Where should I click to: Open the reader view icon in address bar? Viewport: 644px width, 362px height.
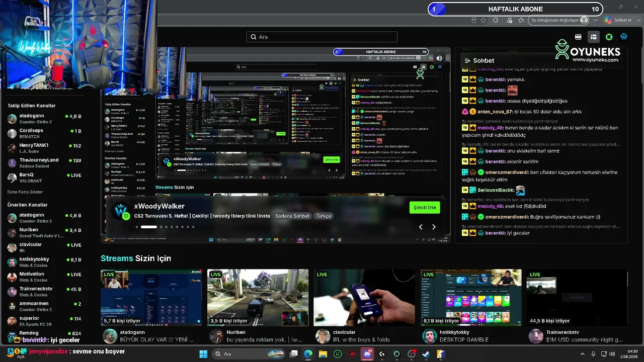473,20
